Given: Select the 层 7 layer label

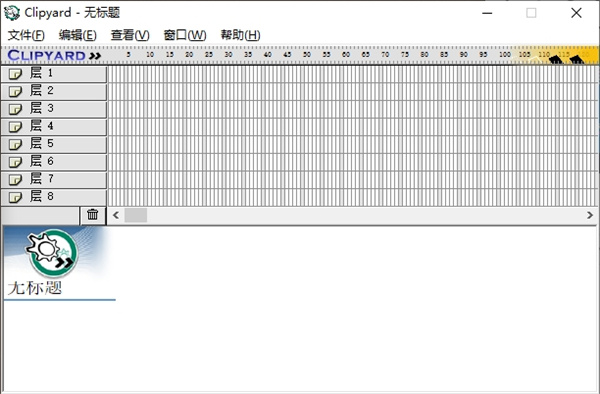Looking at the screenshot, I should tap(41, 179).
